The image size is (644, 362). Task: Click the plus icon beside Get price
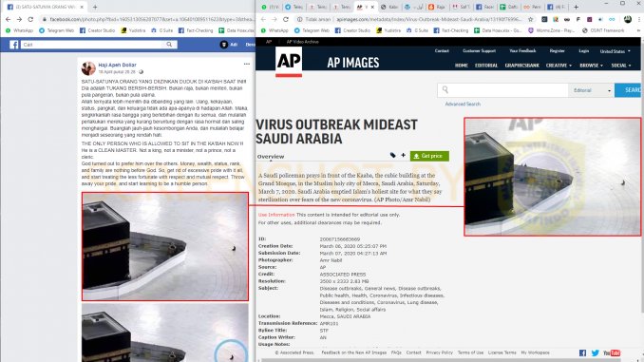tap(404, 155)
